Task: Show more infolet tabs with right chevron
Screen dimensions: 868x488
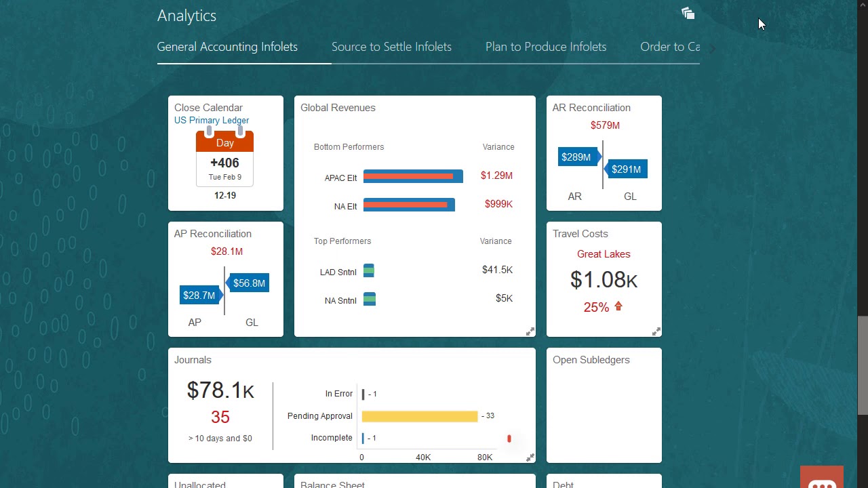Action: point(712,47)
